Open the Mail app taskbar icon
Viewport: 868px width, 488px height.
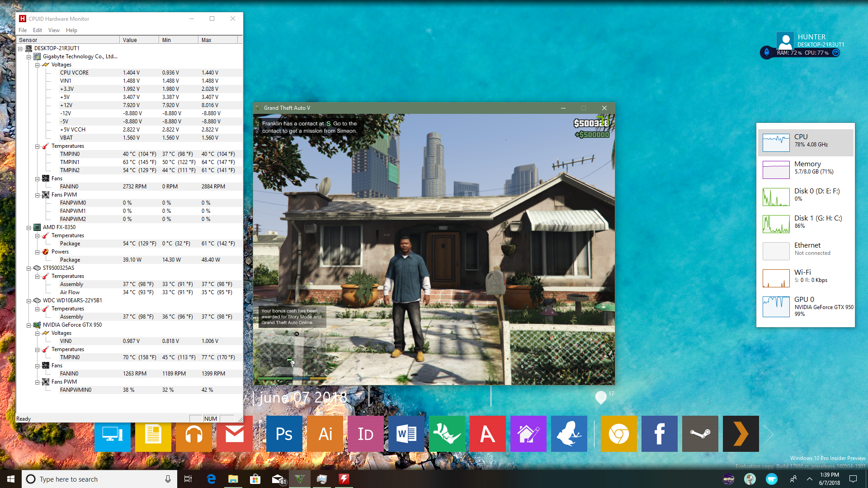point(278,479)
